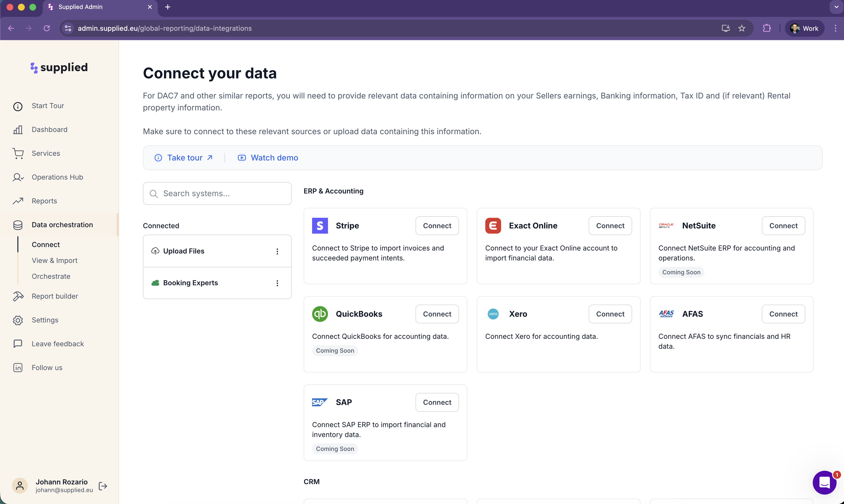Expand the tab search chevron
Viewport: 844px width, 504px height.
836,7
